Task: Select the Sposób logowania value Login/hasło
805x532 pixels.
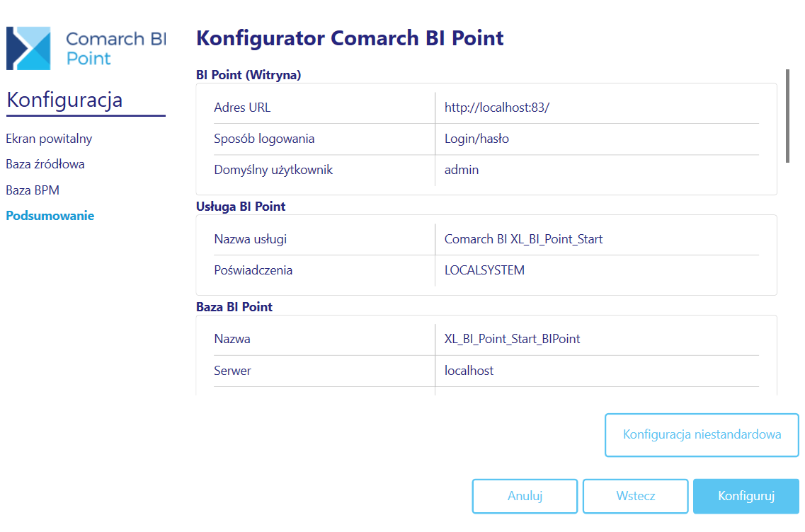Action: (476, 139)
